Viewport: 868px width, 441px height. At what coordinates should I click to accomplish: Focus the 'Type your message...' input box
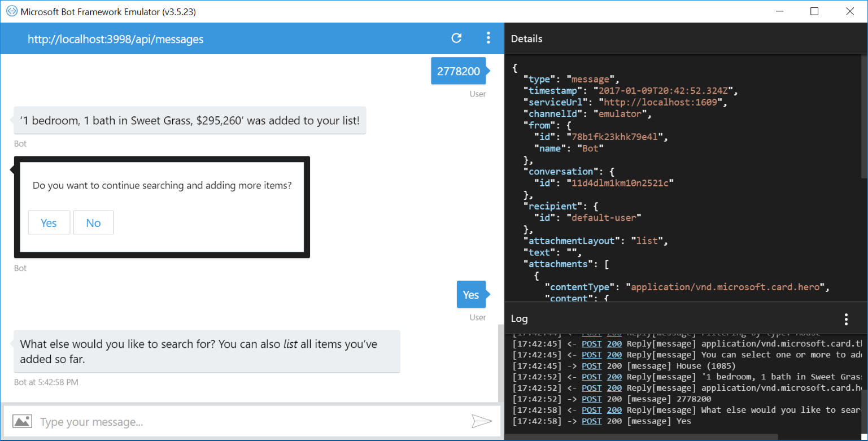pyautogui.click(x=251, y=422)
